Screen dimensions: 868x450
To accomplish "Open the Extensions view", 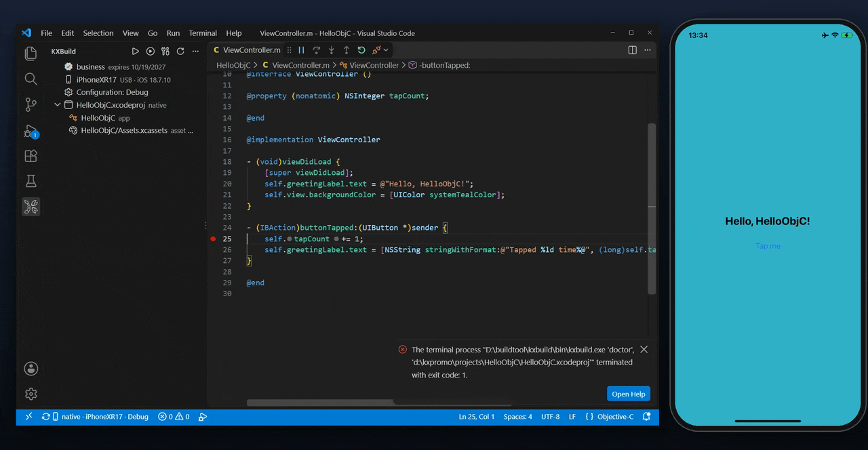I will [31, 156].
